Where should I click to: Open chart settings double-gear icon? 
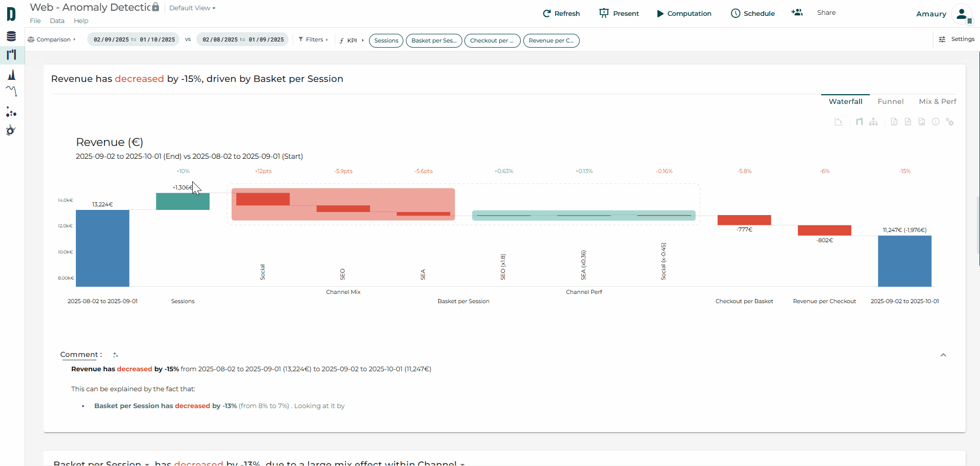[950, 122]
